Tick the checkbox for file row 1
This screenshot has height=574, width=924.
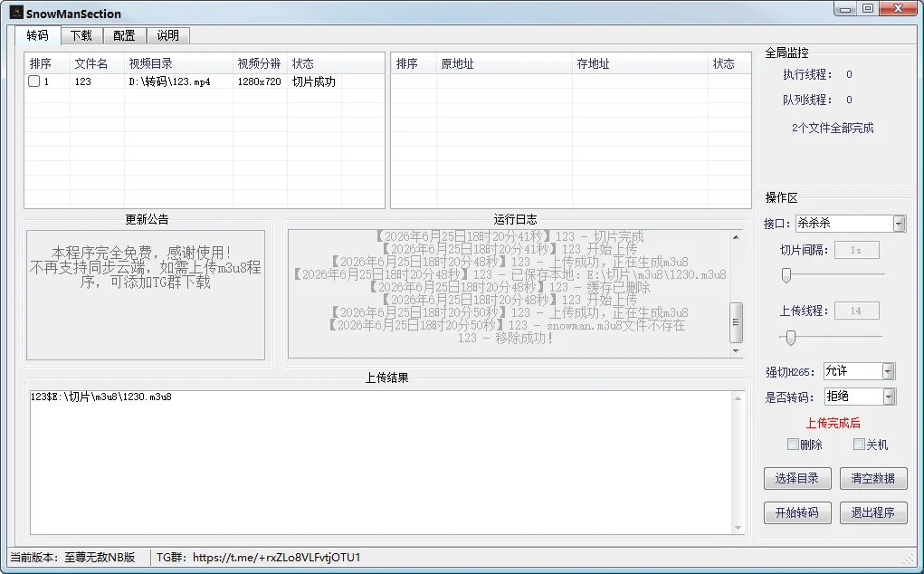point(34,81)
